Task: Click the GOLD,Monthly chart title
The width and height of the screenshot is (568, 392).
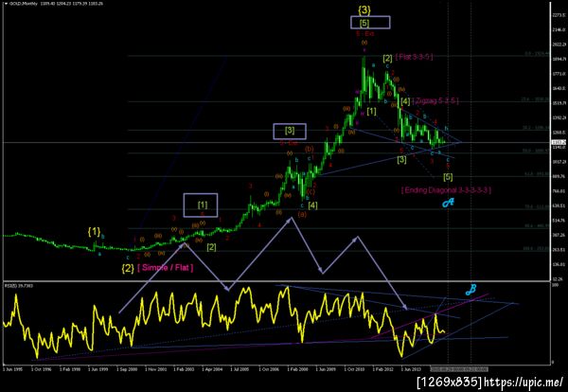Action: (22, 4)
